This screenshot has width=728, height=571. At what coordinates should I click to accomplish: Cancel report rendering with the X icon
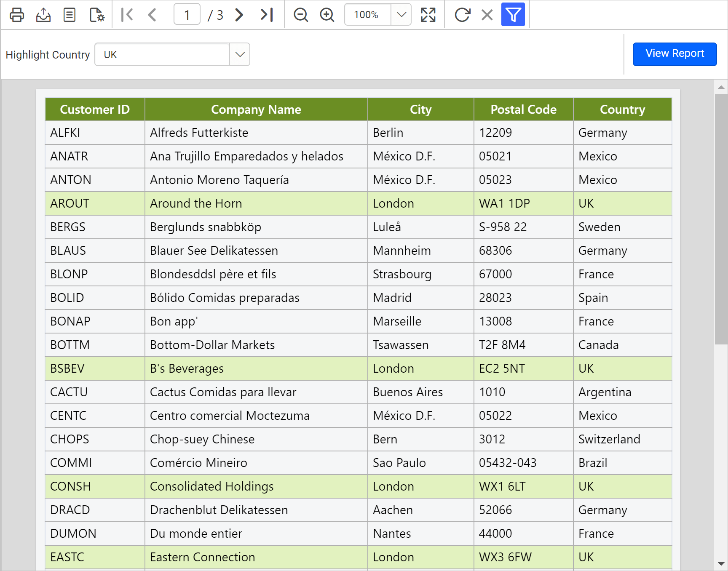(x=487, y=15)
